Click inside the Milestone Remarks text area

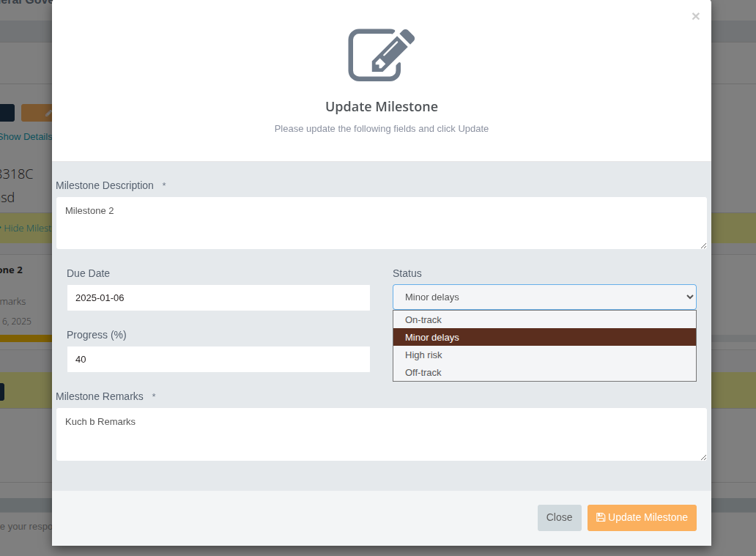point(381,434)
